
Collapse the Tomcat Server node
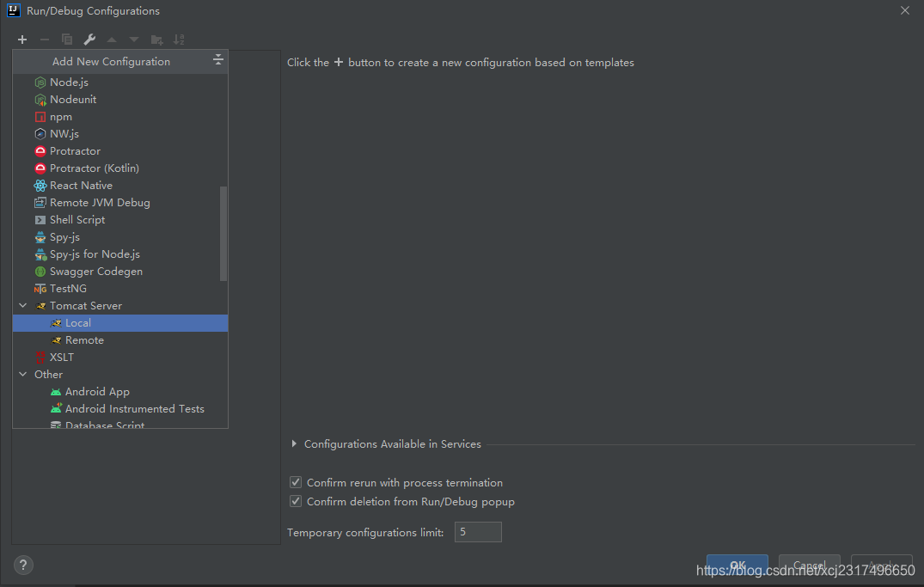(23, 305)
